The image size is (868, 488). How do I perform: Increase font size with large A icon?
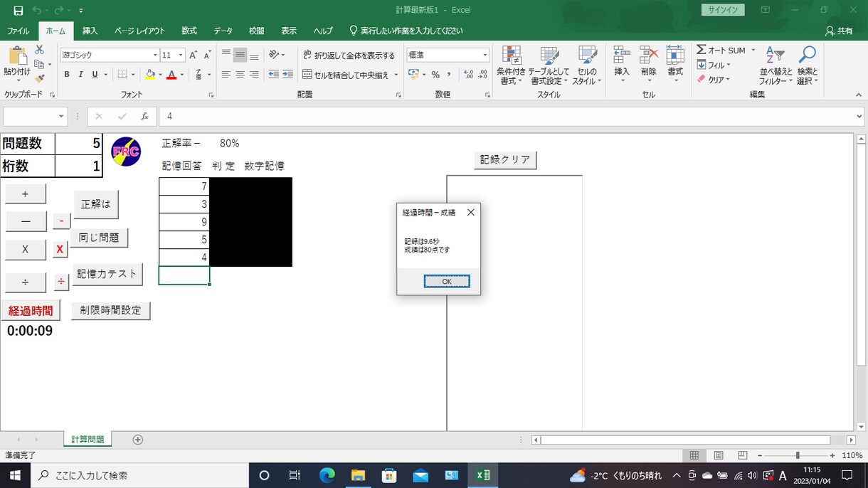[x=194, y=55]
